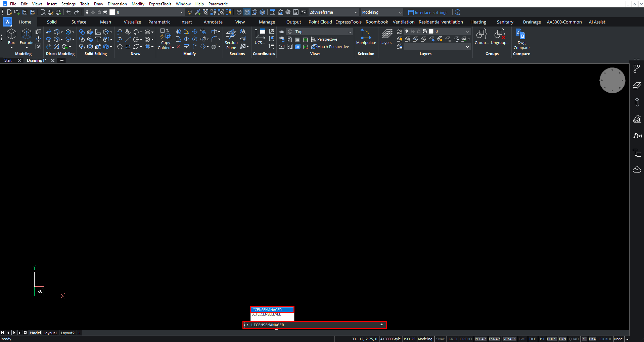The width and height of the screenshot is (644, 342).
Task: Toggle ORTHO mode in status bar
Action: [x=465, y=339]
